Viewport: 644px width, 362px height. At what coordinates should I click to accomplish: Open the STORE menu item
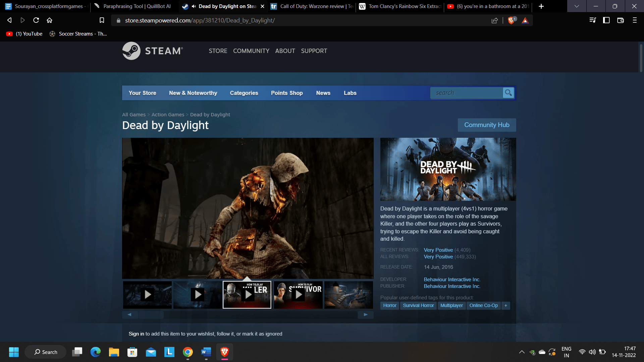click(x=218, y=51)
